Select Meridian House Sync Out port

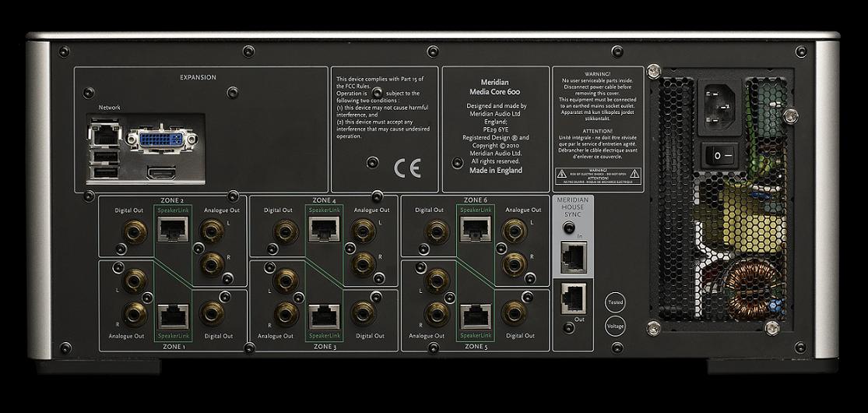click(x=574, y=298)
